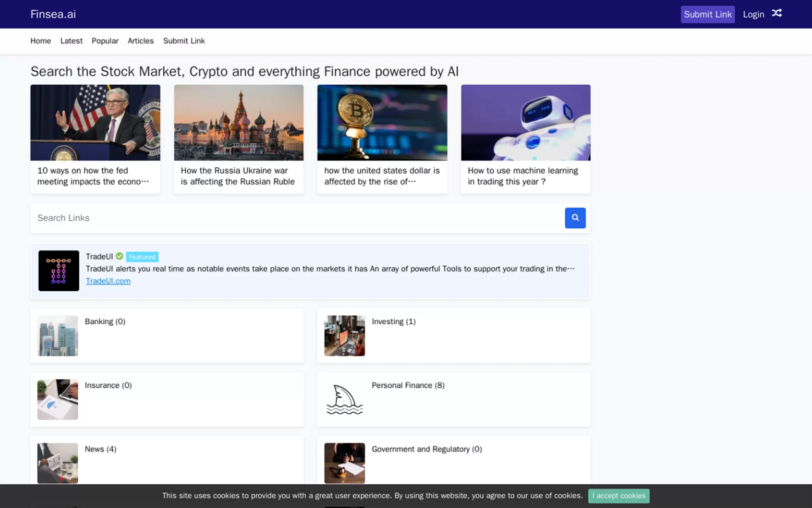Click the Login link

tap(753, 14)
